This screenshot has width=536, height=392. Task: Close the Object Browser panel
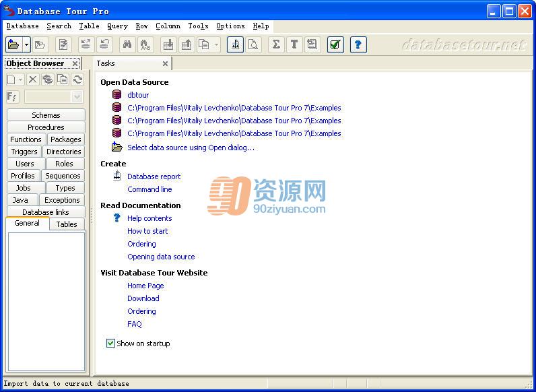(x=75, y=63)
